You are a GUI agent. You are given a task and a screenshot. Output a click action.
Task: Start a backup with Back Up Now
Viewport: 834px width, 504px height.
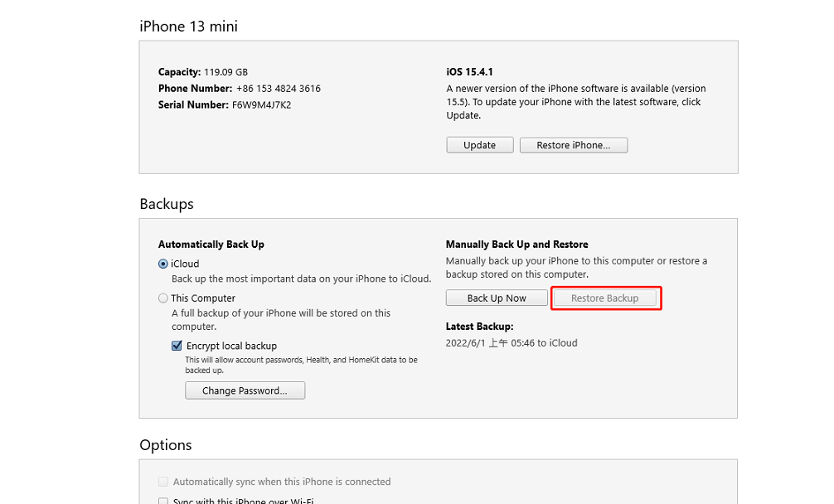(x=497, y=298)
